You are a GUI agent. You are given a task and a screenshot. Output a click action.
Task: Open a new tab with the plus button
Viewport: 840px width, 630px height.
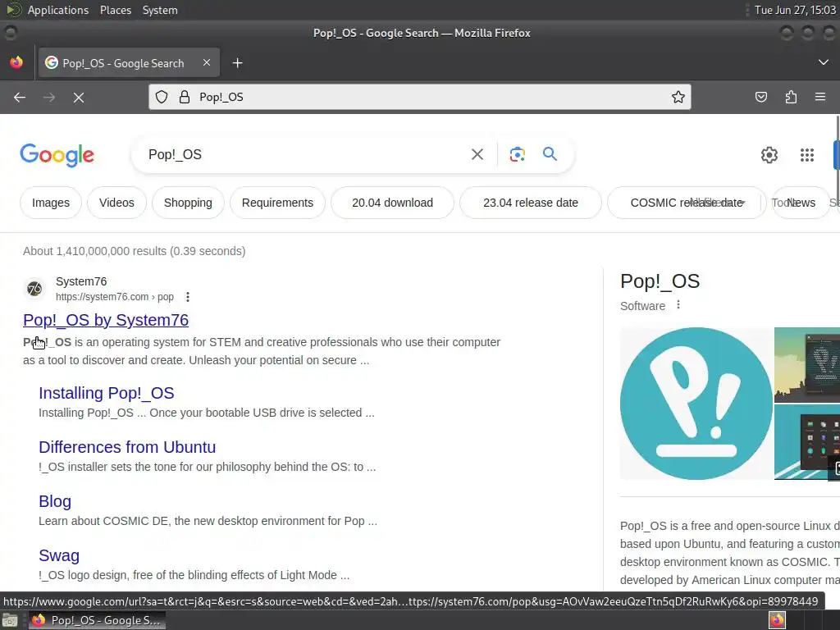coord(237,63)
